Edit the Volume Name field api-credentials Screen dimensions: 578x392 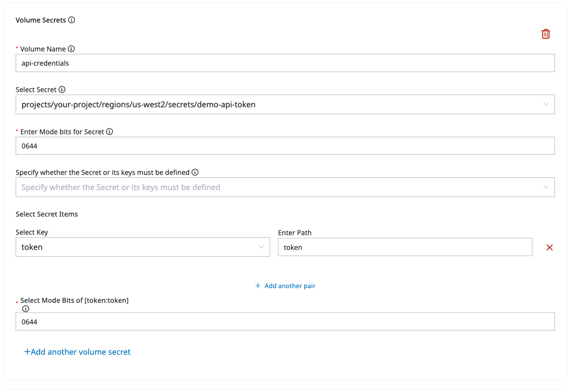[x=285, y=63]
